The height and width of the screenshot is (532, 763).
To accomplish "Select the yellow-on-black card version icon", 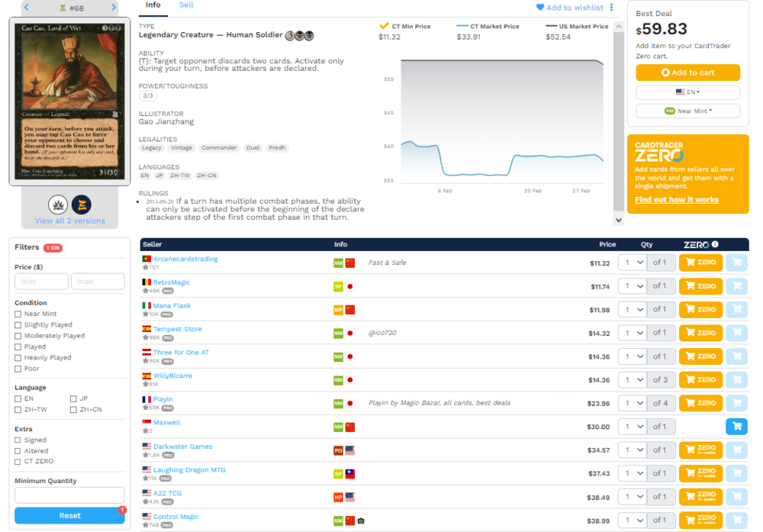I will tap(81, 205).
